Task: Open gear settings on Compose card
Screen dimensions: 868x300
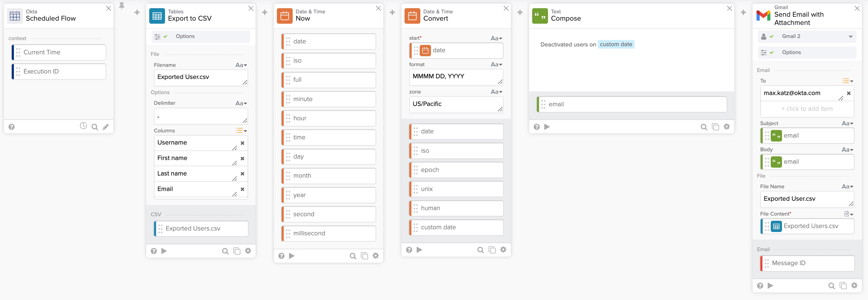Action: (x=727, y=127)
